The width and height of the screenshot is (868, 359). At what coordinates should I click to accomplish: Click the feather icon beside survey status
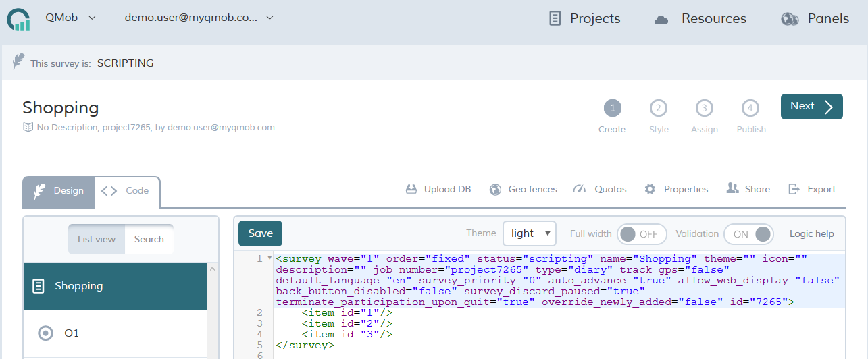click(x=18, y=61)
